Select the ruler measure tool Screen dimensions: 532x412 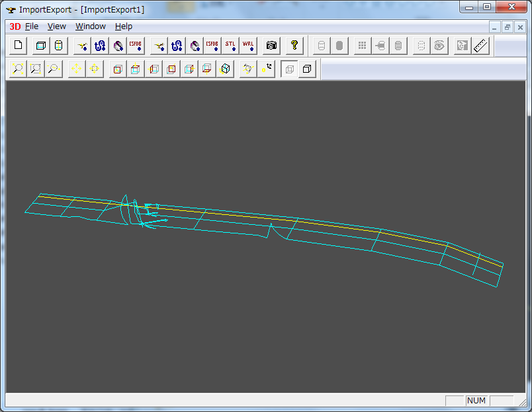tap(480, 46)
